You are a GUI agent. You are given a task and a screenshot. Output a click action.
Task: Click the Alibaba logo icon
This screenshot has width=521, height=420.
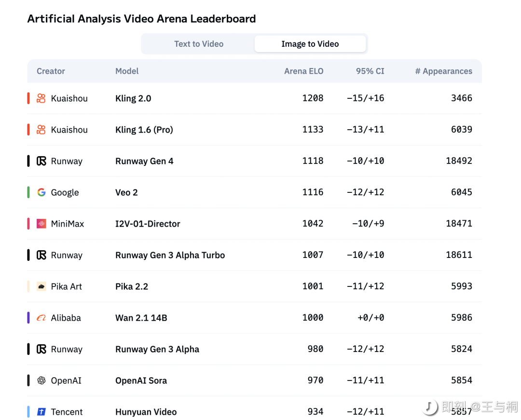(41, 318)
